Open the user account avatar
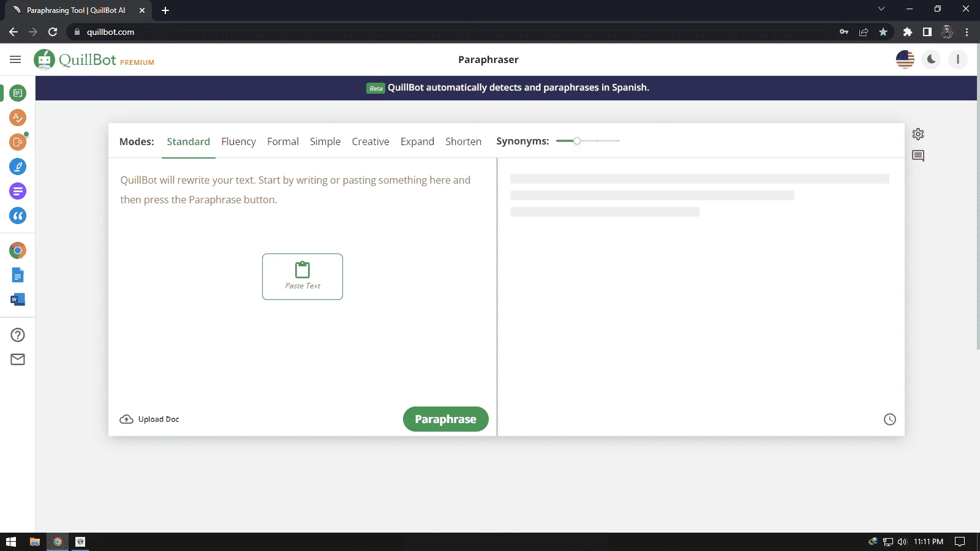This screenshot has width=980, height=551. 957,59
